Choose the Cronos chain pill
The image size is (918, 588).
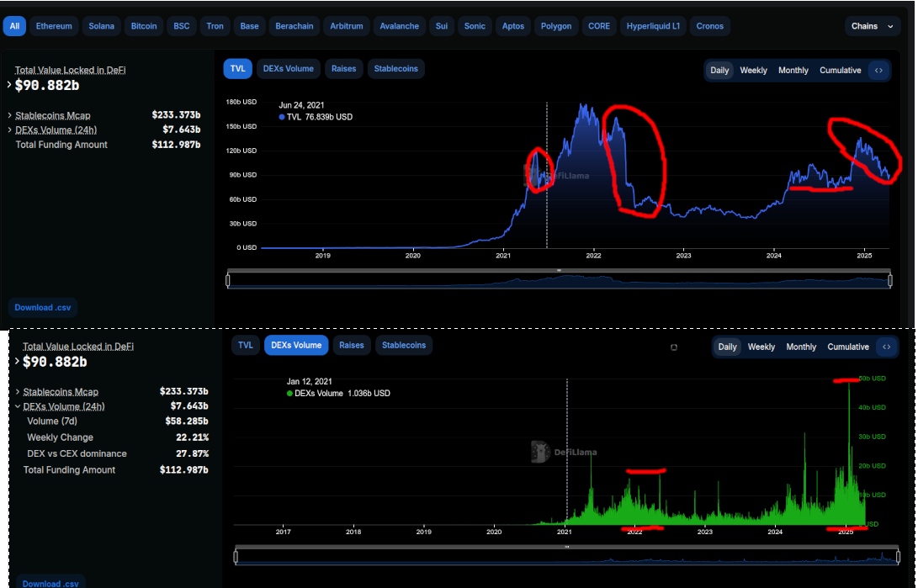click(x=710, y=26)
